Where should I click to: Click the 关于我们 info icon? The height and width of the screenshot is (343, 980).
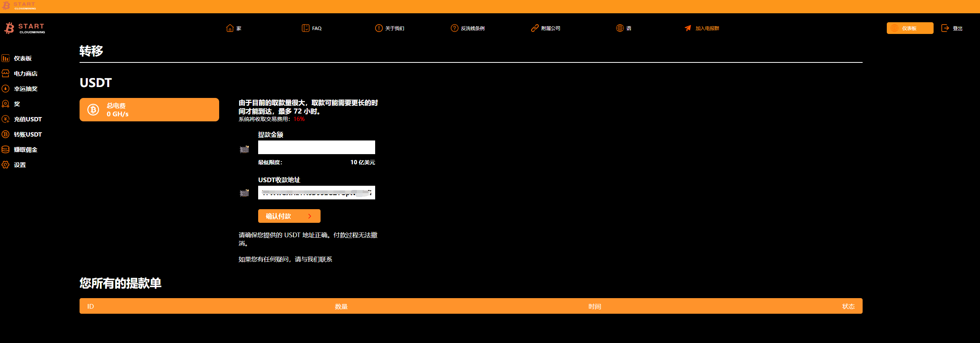pyautogui.click(x=379, y=28)
